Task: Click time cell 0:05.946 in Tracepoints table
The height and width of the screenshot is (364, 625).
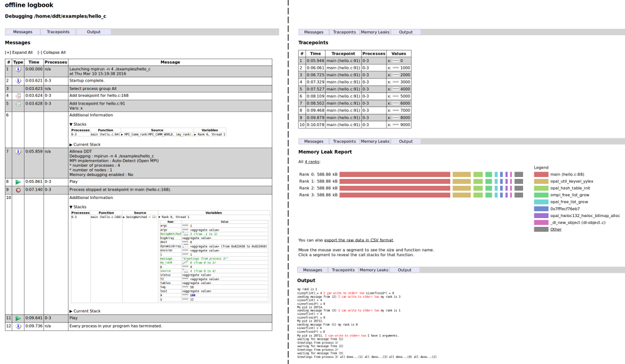Action: (315, 60)
